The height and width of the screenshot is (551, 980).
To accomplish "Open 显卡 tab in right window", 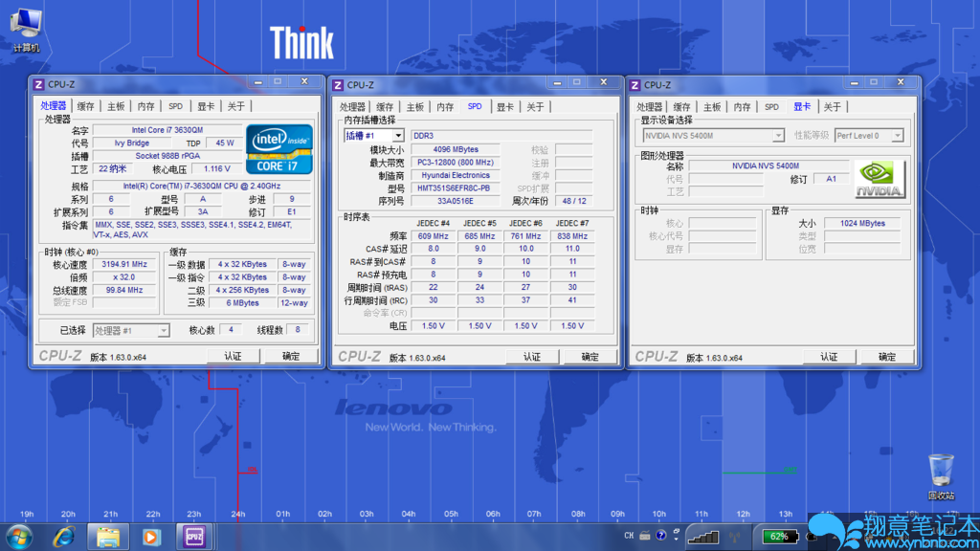I will coord(802,107).
